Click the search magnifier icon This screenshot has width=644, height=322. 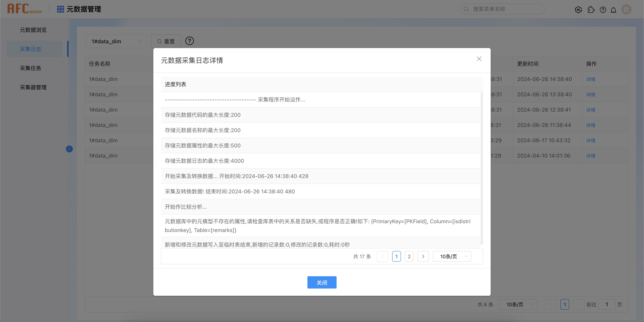click(466, 9)
